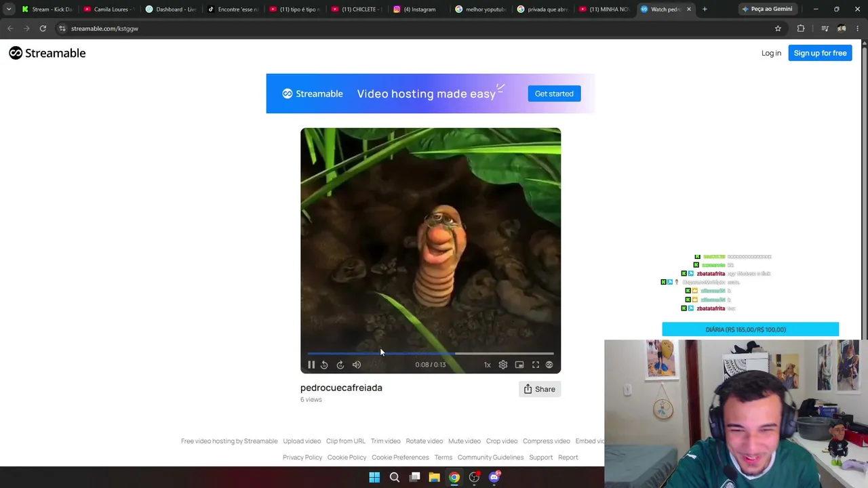Open the Privacy Policy link
This screenshot has width=868, height=488.
coord(302,457)
